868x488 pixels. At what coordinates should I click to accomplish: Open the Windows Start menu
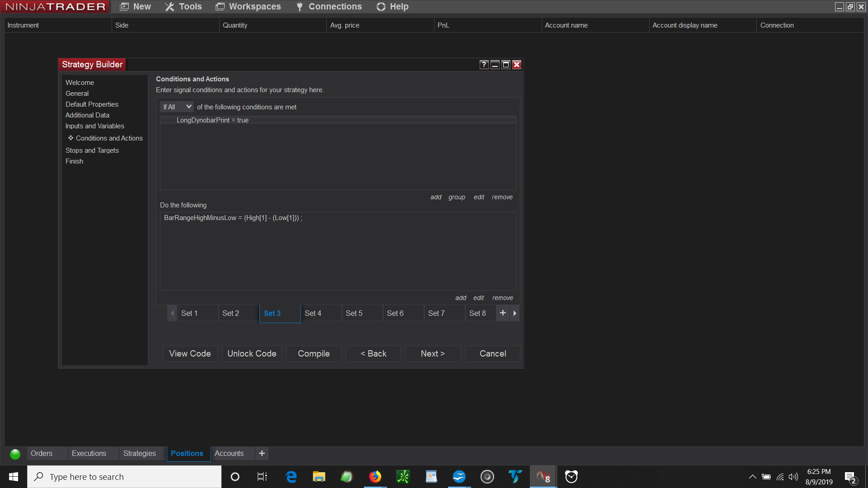pyautogui.click(x=14, y=477)
